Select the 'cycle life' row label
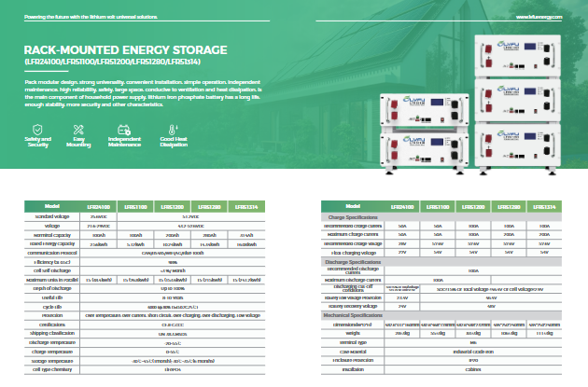 click(52, 307)
